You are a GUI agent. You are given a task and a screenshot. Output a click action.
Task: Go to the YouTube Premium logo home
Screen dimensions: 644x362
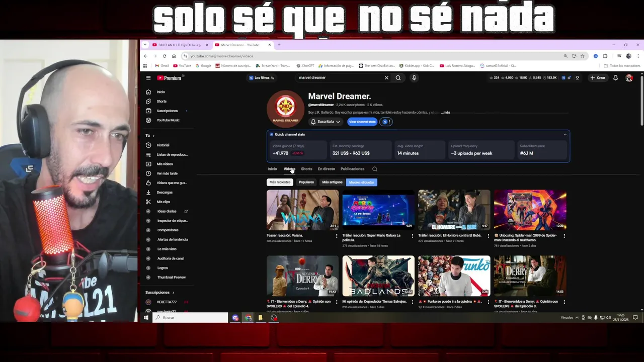169,78
